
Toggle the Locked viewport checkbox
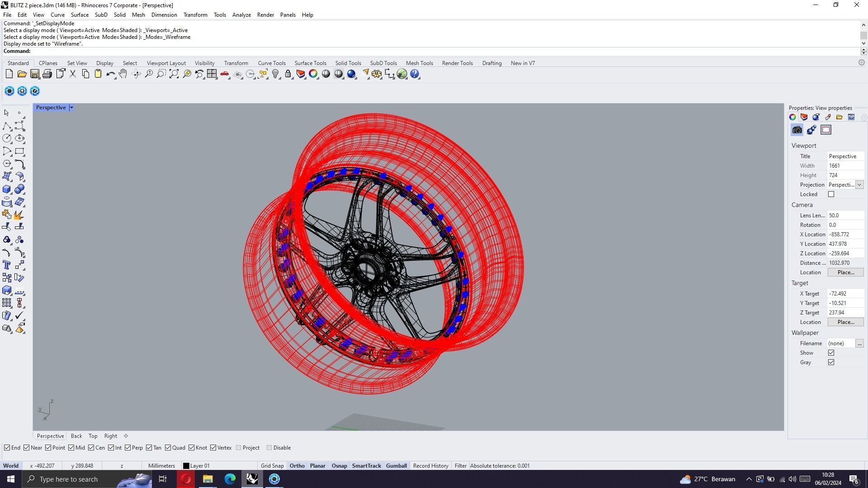(831, 194)
